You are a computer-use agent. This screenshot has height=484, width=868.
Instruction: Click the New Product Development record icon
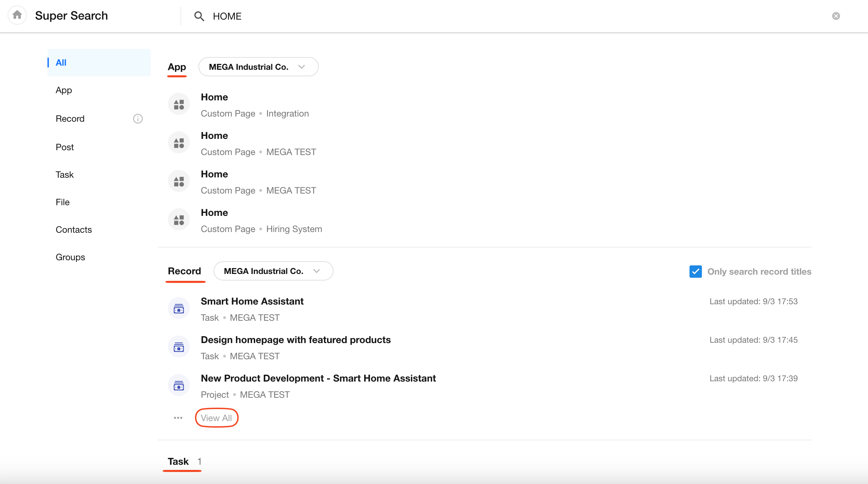(179, 386)
